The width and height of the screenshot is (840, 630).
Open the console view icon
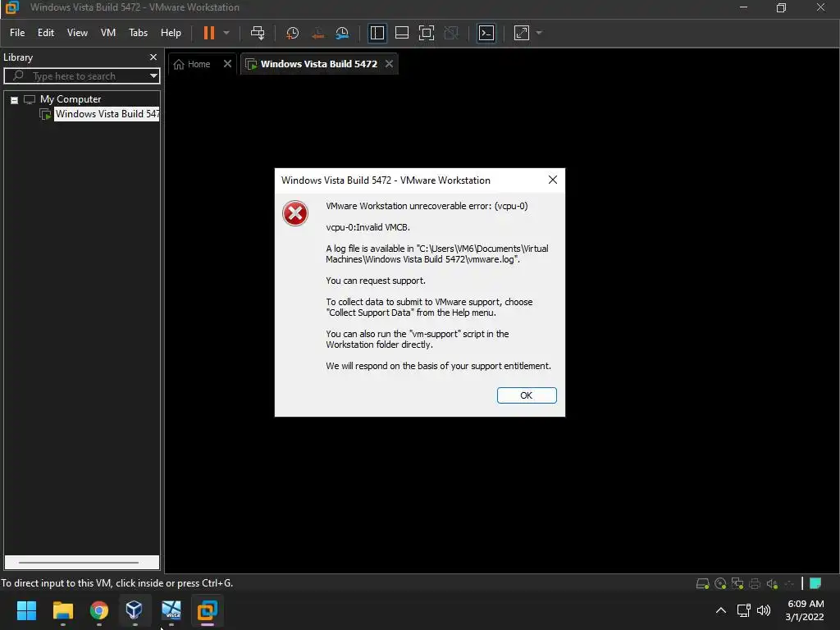(x=486, y=33)
